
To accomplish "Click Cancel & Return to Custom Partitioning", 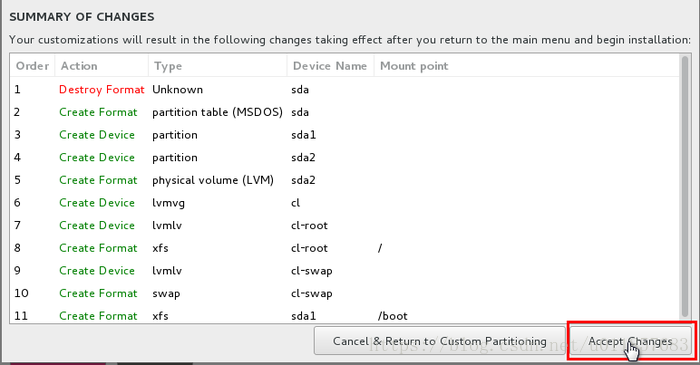I will [439, 341].
